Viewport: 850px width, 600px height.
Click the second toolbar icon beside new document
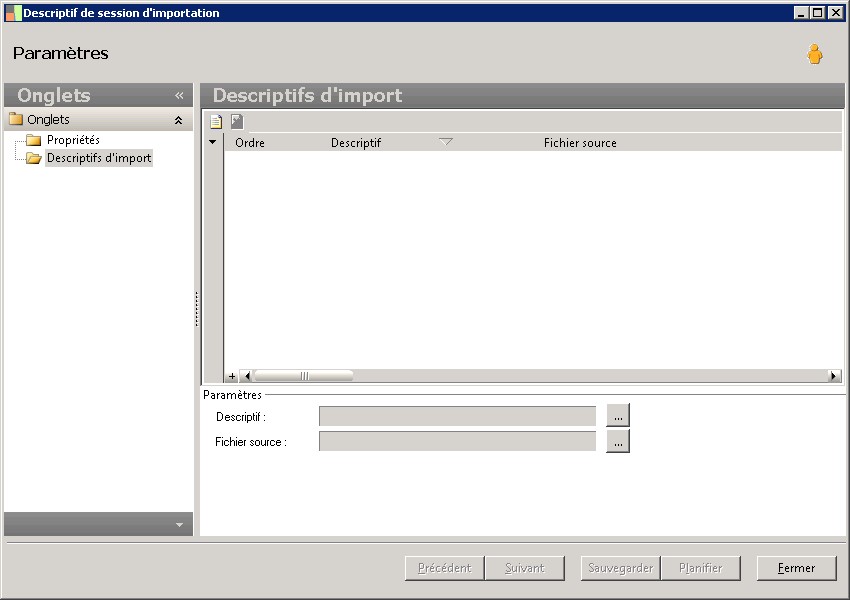point(237,121)
